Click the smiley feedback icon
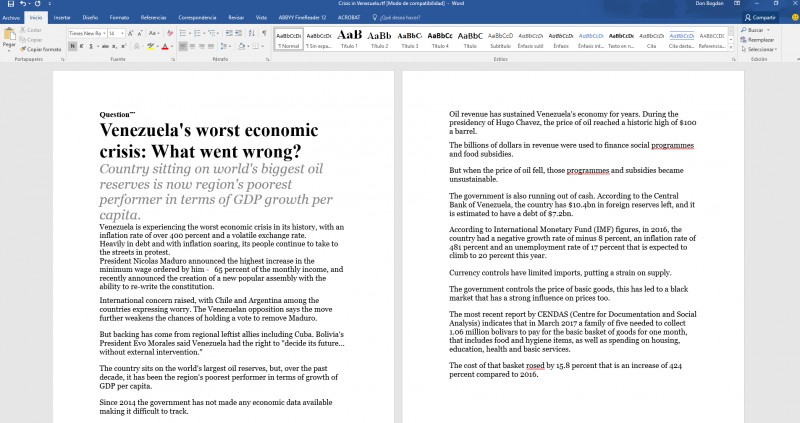Image resolution: width=800 pixels, height=423 pixels. (795, 17)
